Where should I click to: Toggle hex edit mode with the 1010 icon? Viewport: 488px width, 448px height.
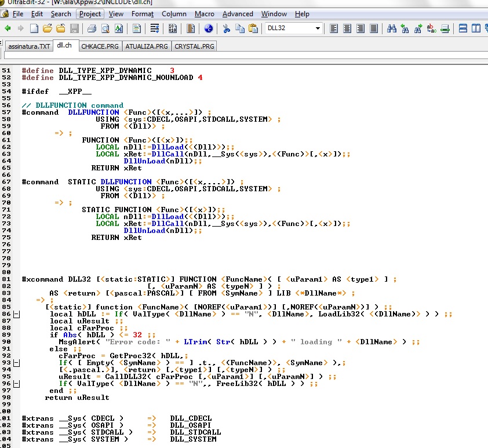[172, 28]
